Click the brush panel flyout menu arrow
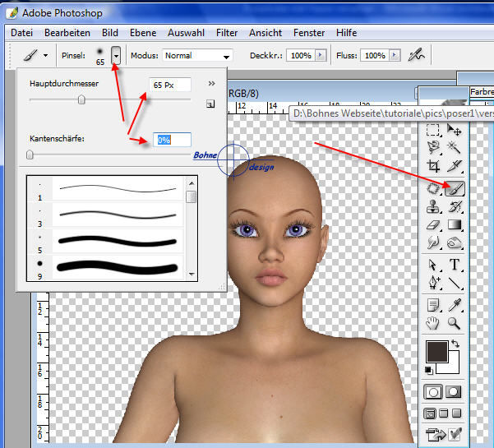 pyautogui.click(x=211, y=84)
